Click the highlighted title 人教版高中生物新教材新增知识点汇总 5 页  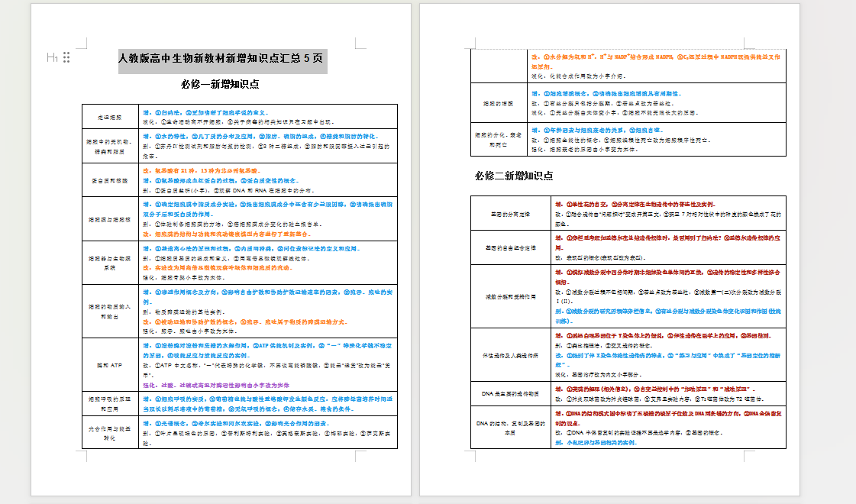[222, 58]
